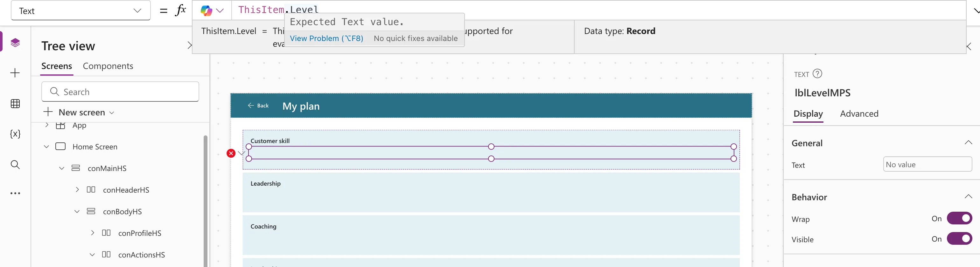Select the Display tab
The height and width of the screenshot is (267, 980).
click(x=808, y=113)
